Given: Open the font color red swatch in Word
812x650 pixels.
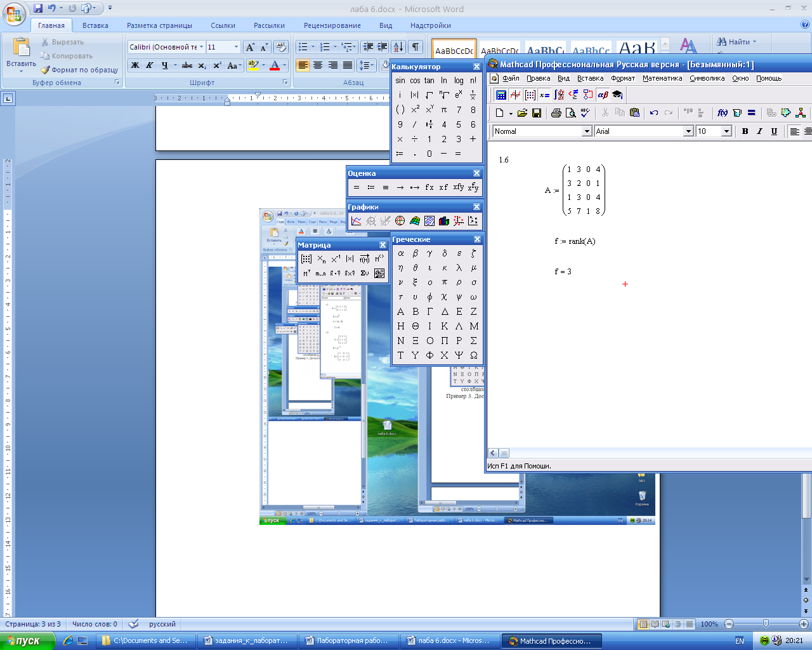Looking at the screenshot, I should coord(275,65).
